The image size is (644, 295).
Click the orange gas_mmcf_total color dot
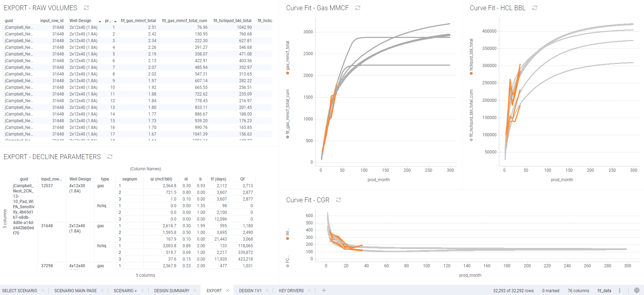(288, 73)
